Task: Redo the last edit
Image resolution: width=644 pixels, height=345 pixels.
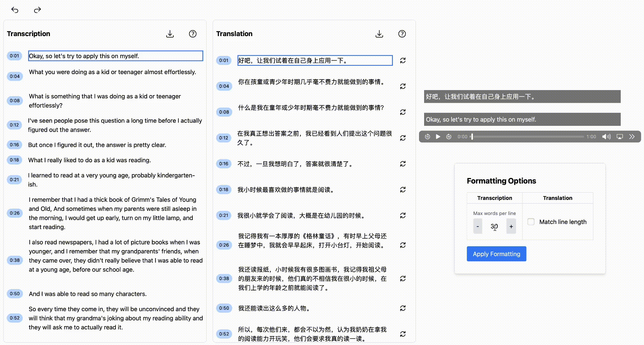Action: pos(37,10)
